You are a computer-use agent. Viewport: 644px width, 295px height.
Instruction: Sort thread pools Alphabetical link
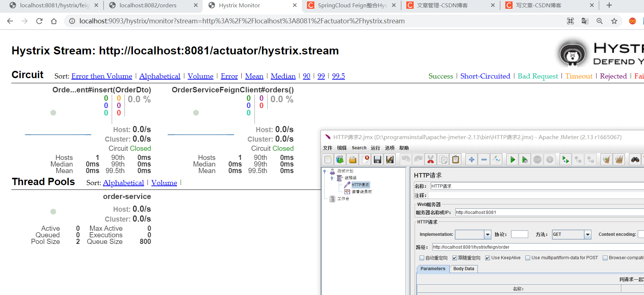pos(123,183)
